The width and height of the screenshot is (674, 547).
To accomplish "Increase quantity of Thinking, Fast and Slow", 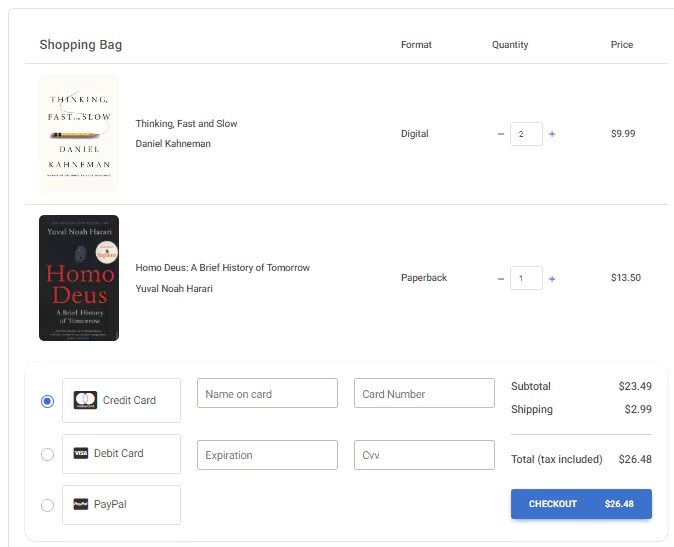I will pyautogui.click(x=552, y=134).
